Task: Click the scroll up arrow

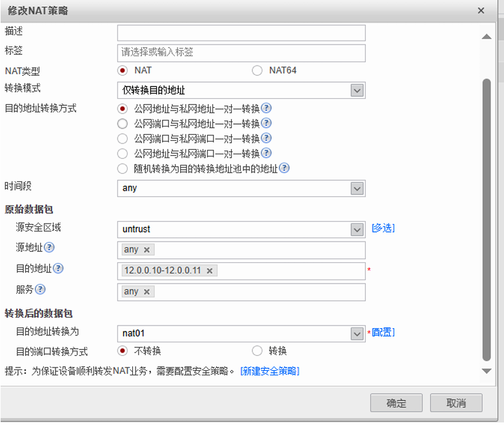Action: [487, 36]
